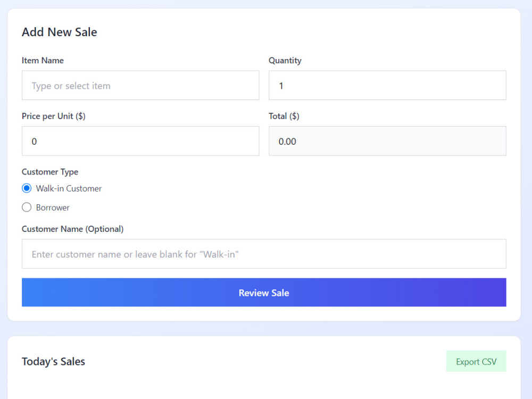This screenshot has height=399, width=532.
Task: Click the Walk-in Customer label text
Action: click(x=69, y=188)
